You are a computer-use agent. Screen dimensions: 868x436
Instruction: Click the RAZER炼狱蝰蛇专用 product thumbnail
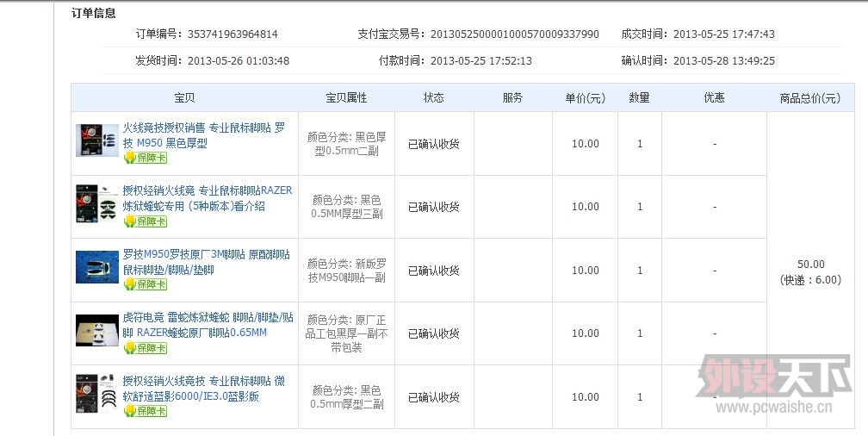pyautogui.click(x=96, y=204)
